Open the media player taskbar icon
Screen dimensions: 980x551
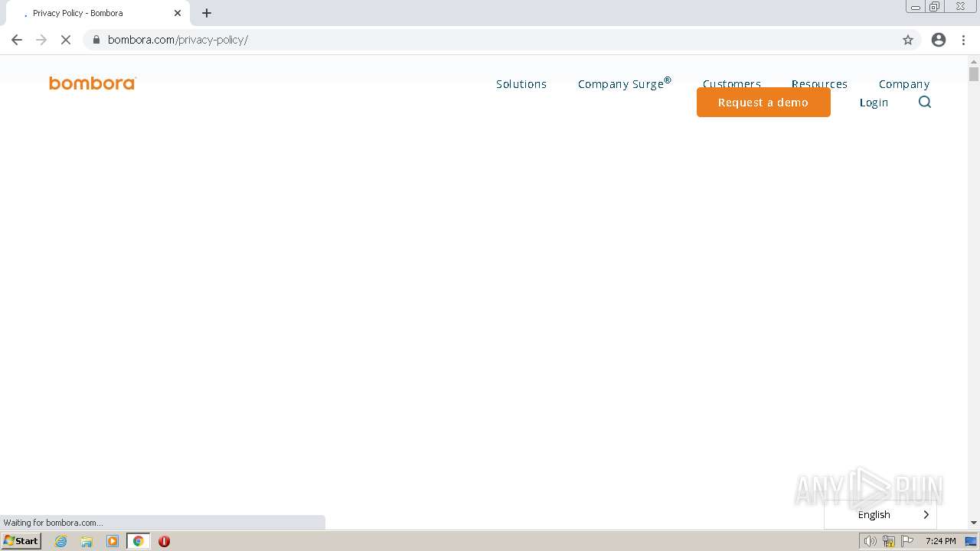tap(113, 541)
